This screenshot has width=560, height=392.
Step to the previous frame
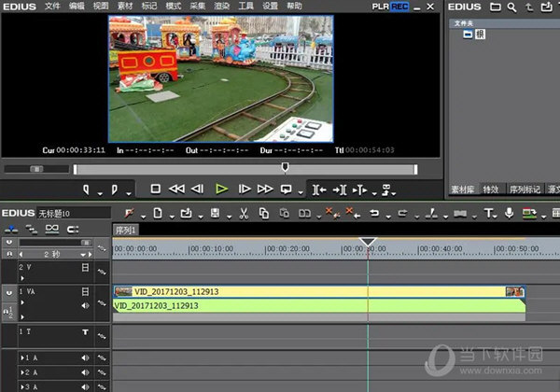197,189
